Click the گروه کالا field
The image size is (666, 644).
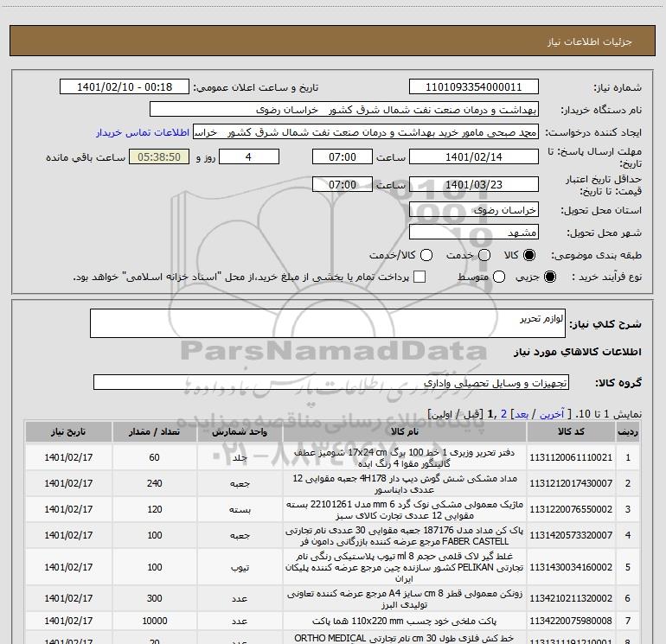331,382
